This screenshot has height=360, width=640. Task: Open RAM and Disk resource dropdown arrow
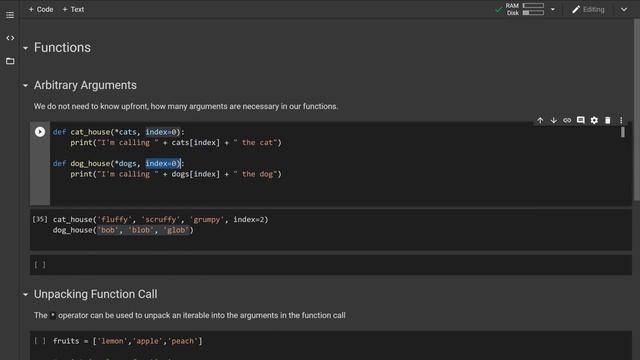(x=553, y=9)
